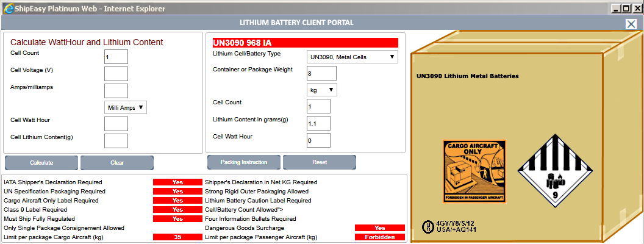Click Yes beside IATA Shipper's Declaration Required
Viewport: 644px width, 244px height.
click(177, 182)
